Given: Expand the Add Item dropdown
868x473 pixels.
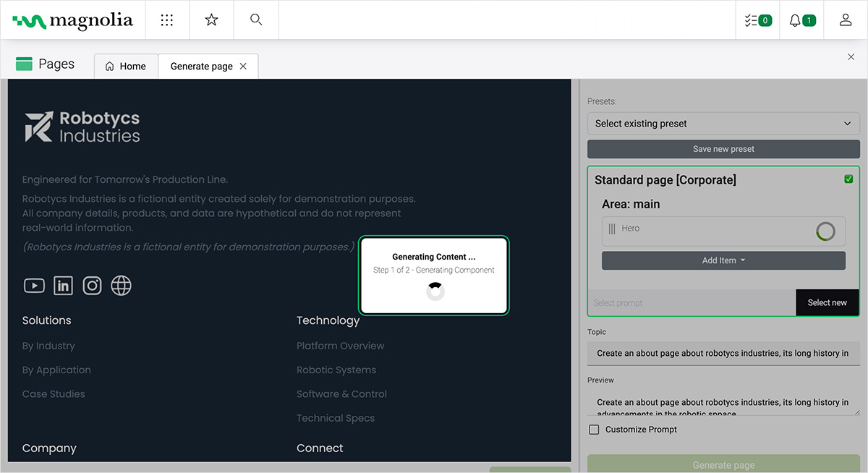Looking at the screenshot, I should (x=723, y=260).
